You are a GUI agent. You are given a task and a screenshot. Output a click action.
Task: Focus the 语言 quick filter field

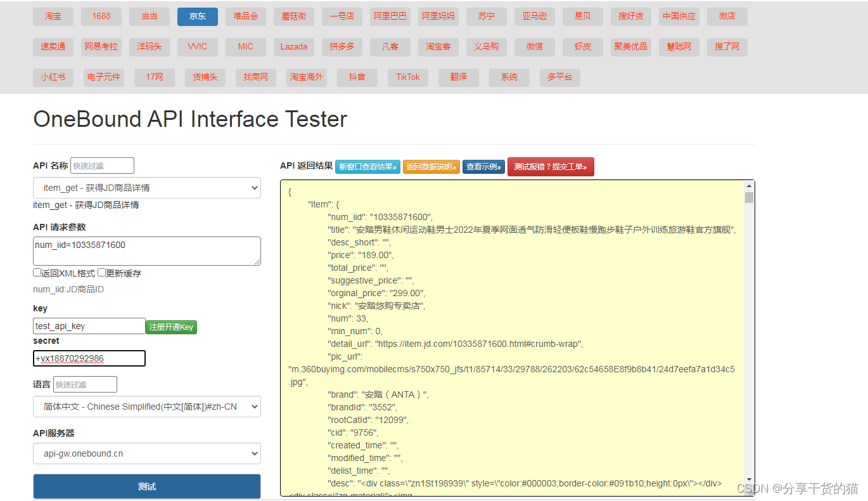pos(85,384)
